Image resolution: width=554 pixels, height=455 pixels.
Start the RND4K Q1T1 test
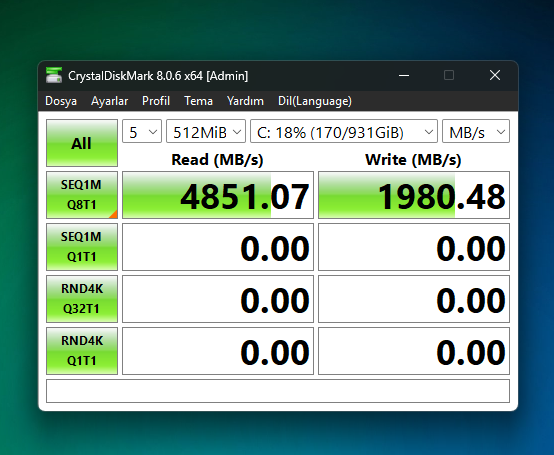[82, 351]
